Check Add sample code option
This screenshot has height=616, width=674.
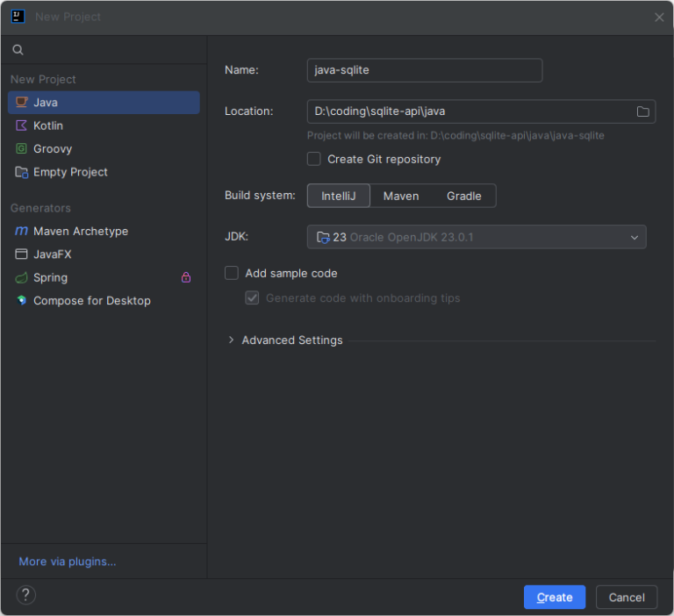[x=232, y=273]
